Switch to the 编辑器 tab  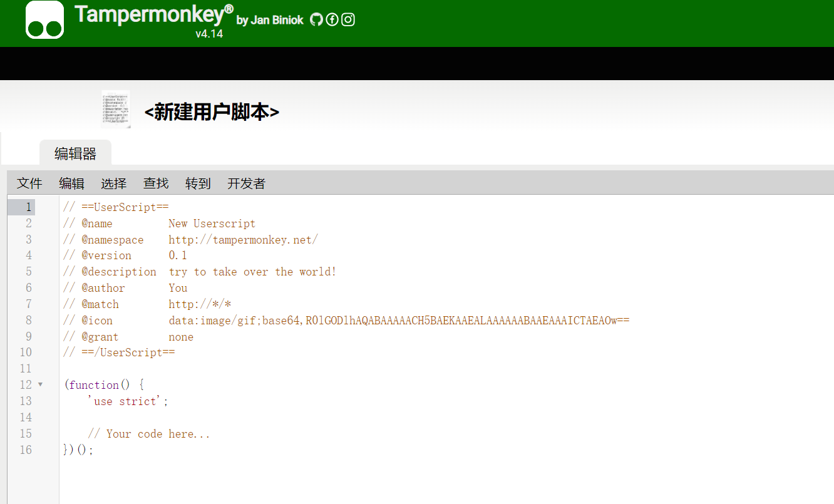point(75,153)
